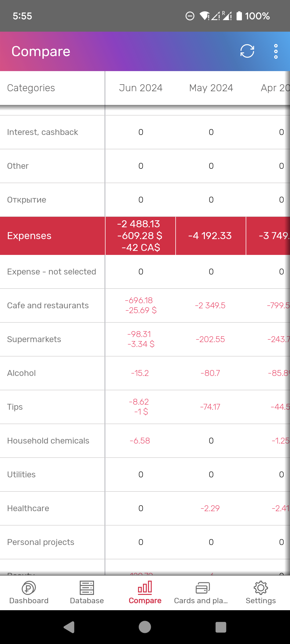Tap Jun 2024 Expenses total cell
This screenshot has width=290, height=644.
[140, 236]
